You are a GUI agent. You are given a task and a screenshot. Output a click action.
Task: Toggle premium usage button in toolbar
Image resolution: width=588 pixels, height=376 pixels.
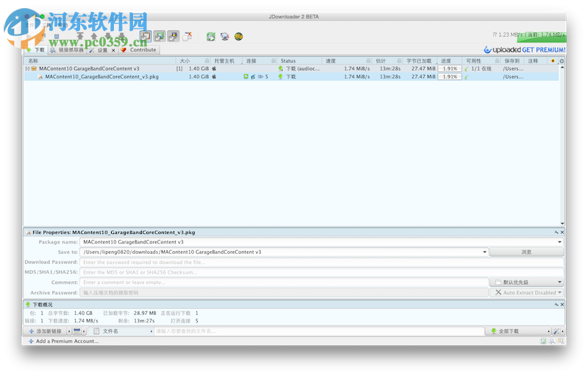173,36
